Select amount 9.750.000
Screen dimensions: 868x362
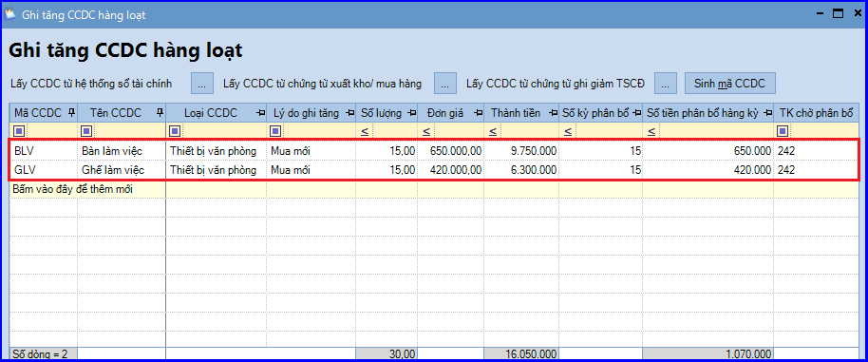click(521, 150)
